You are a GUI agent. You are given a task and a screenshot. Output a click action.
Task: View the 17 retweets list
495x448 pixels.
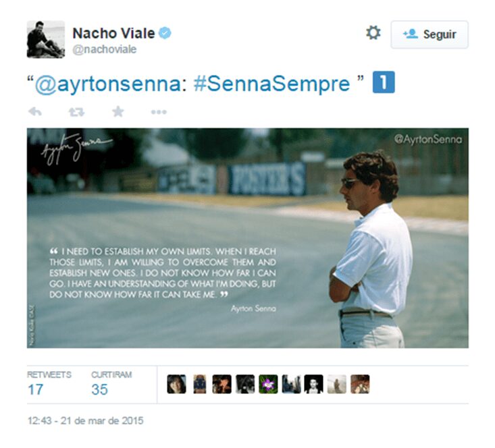pyautogui.click(x=49, y=384)
